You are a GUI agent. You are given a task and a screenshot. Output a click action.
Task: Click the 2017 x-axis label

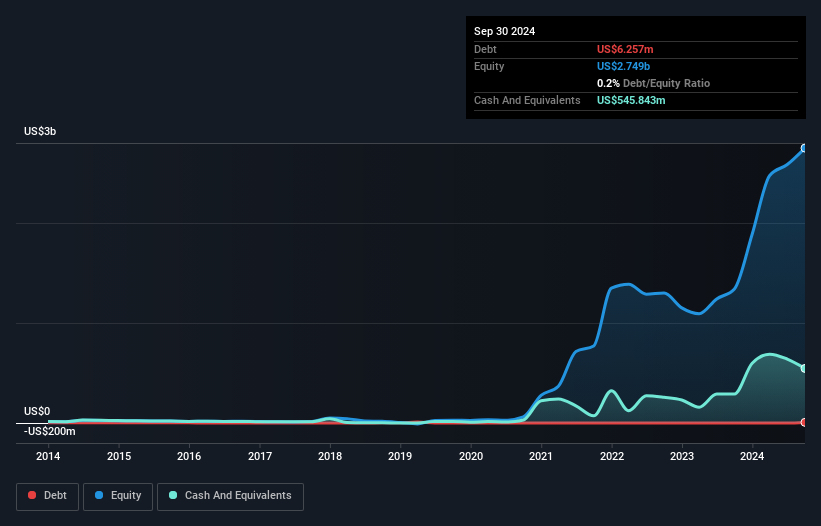point(260,456)
